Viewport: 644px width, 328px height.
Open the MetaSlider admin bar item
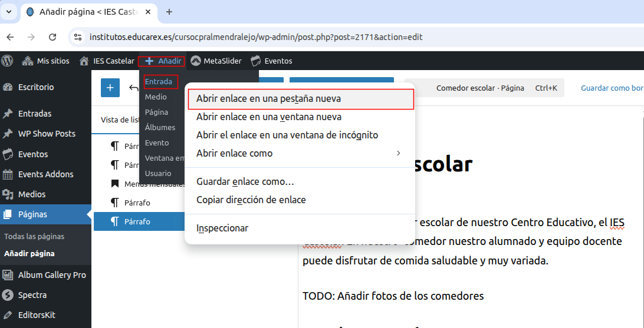pyautogui.click(x=218, y=61)
